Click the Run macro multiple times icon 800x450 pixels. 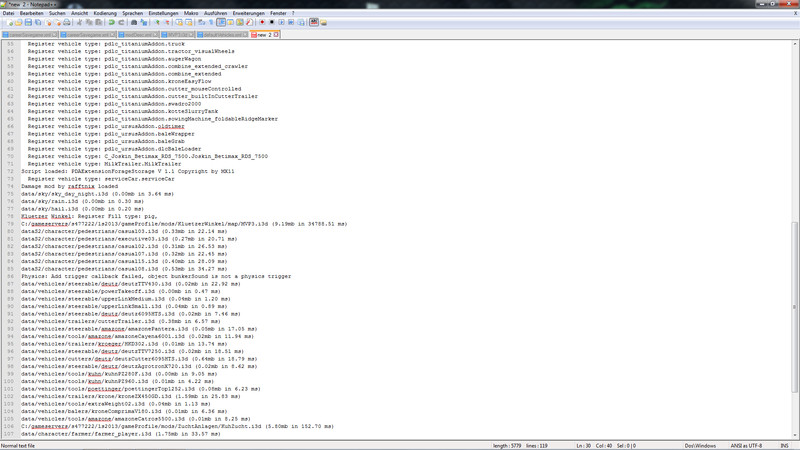pos(291,22)
